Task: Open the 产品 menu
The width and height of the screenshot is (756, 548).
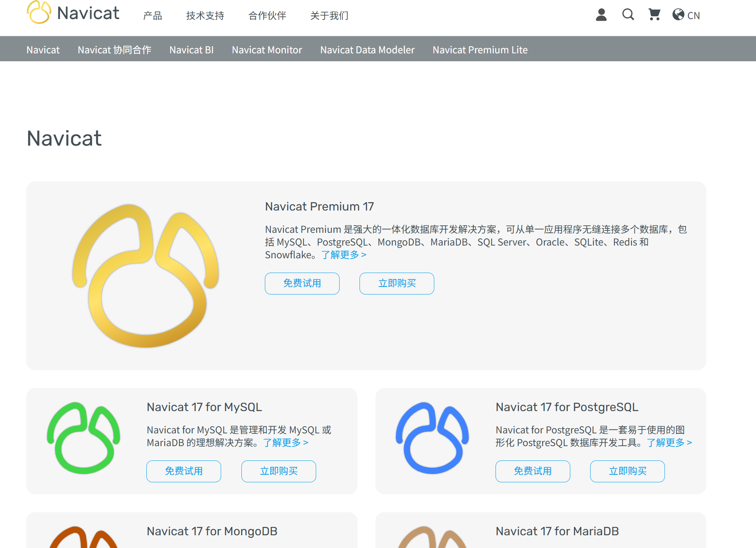Action: [153, 16]
